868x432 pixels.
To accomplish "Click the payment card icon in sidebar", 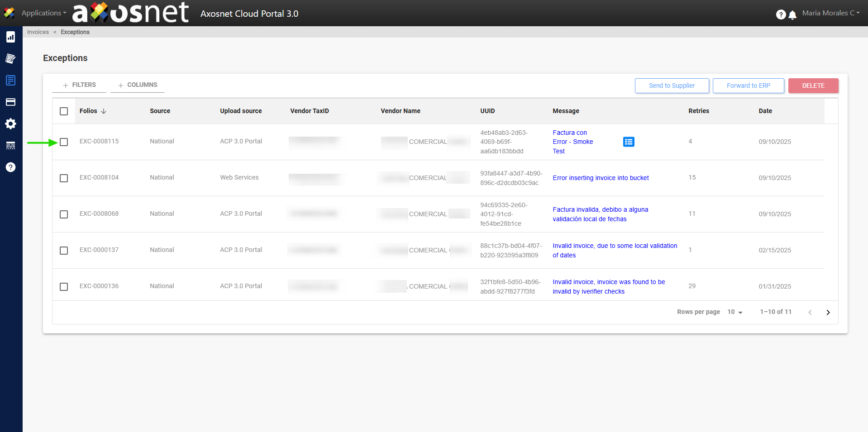I will point(10,102).
